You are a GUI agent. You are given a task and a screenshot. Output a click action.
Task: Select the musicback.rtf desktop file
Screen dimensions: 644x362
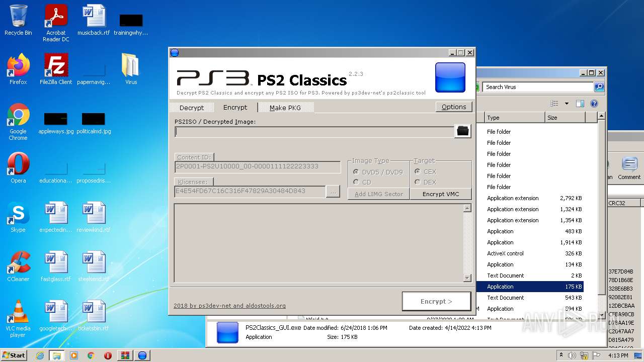(94, 21)
